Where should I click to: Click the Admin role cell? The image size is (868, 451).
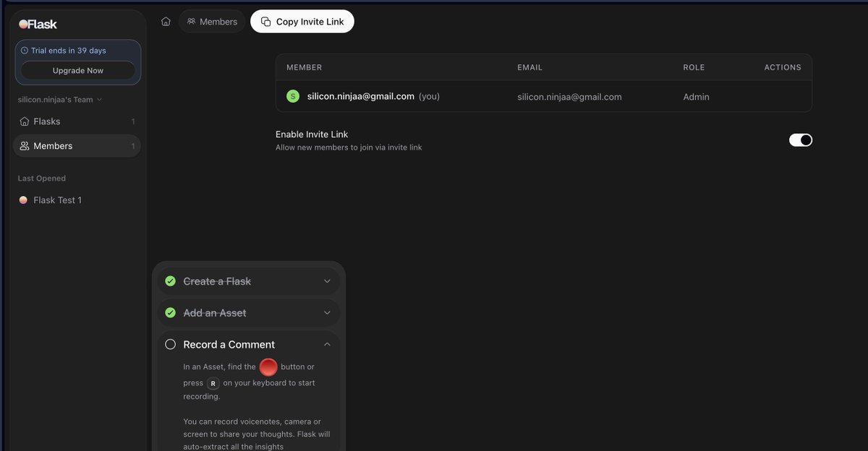(696, 97)
